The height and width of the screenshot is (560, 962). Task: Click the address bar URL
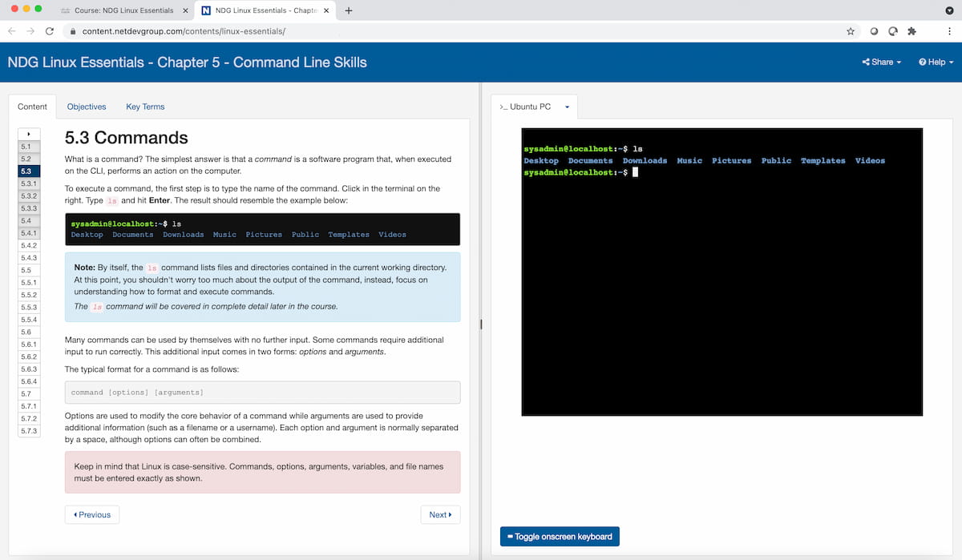(x=184, y=31)
